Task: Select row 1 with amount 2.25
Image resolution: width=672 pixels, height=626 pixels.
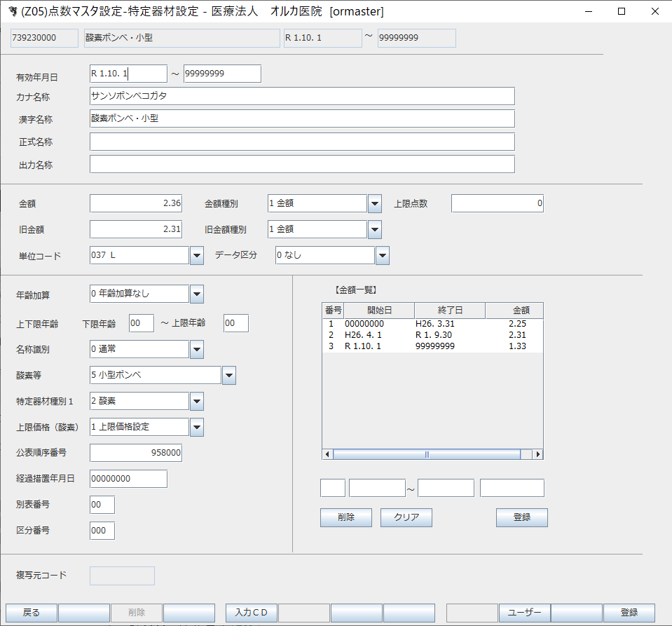Action: point(432,324)
